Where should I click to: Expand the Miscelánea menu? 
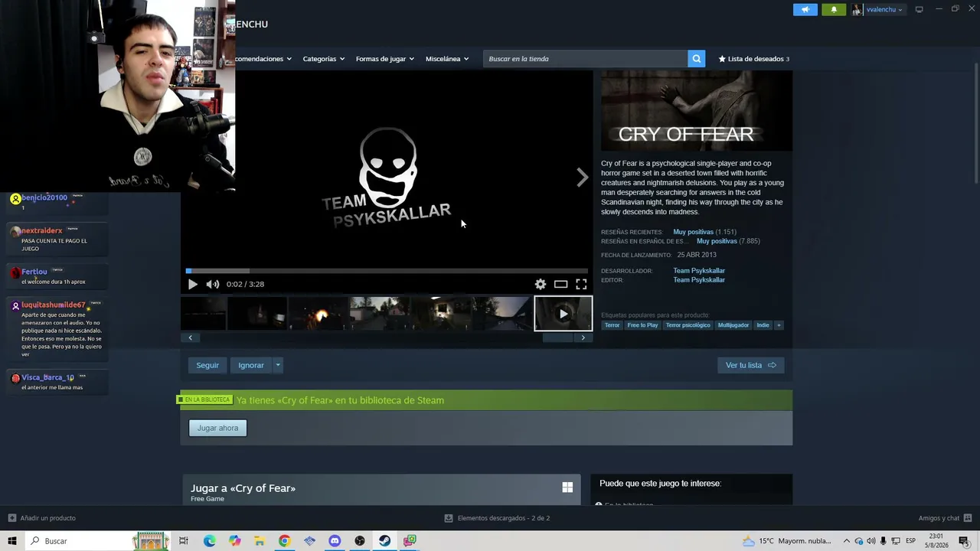click(x=446, y=59)
